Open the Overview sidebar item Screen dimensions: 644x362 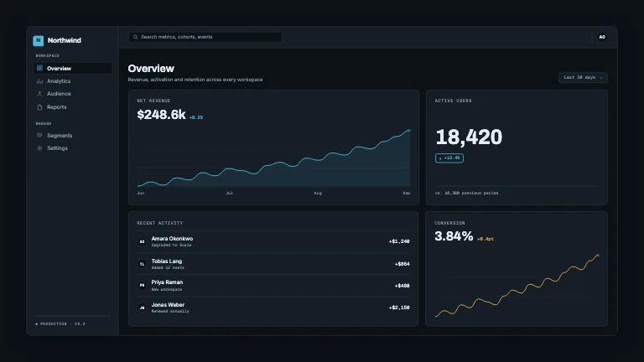point(72,68)
